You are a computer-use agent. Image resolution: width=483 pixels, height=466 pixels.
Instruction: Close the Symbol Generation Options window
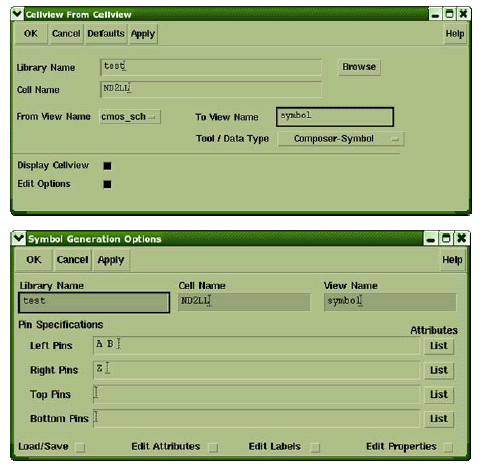pos(461,238)
